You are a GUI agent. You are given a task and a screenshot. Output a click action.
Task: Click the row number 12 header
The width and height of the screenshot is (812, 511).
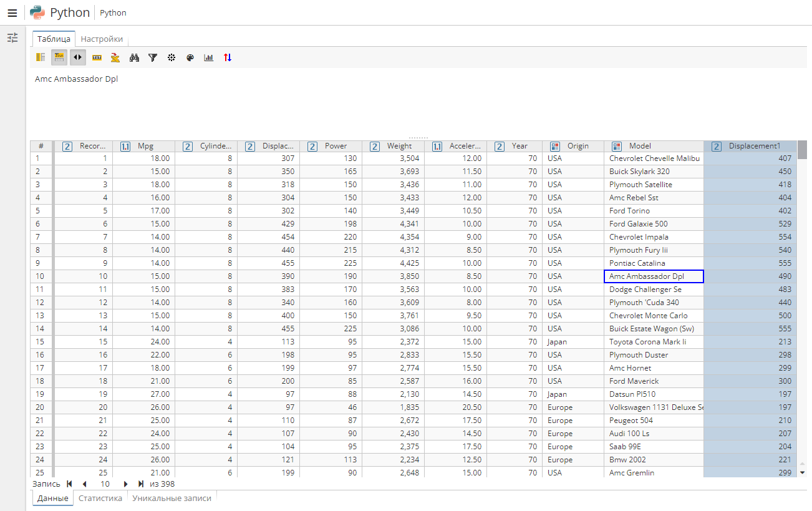[42, 303]
